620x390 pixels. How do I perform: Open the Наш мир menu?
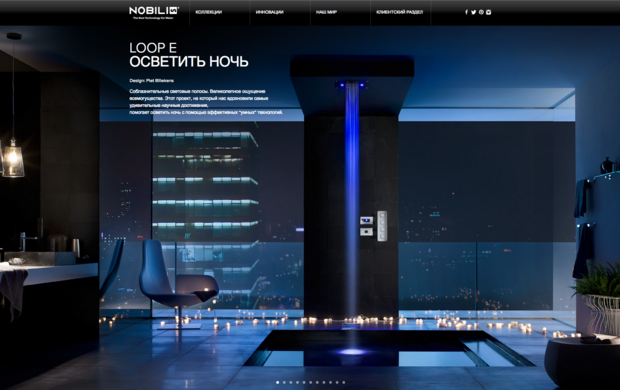(326, 12)
